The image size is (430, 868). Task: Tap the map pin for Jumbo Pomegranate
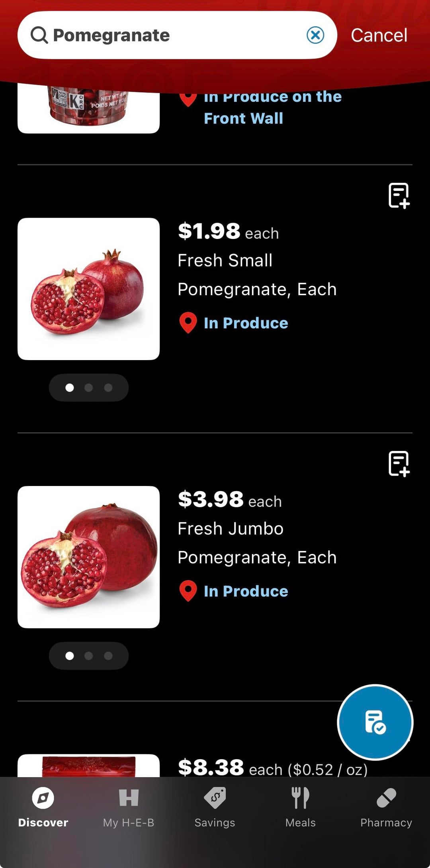click(188, 591)
